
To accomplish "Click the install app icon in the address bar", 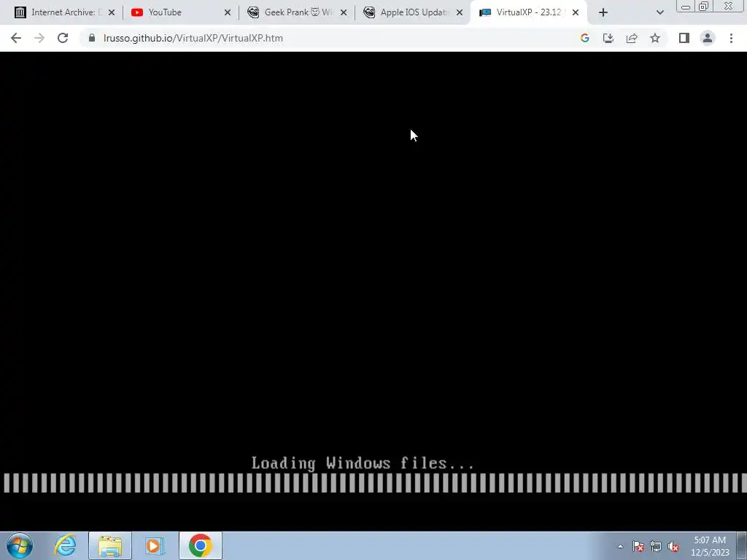I will [608, 38].
